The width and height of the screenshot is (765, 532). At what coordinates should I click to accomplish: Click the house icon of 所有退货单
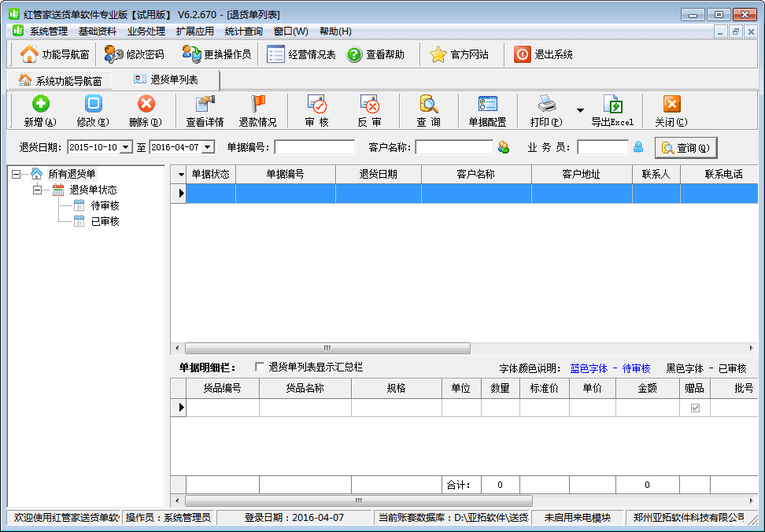36,174
